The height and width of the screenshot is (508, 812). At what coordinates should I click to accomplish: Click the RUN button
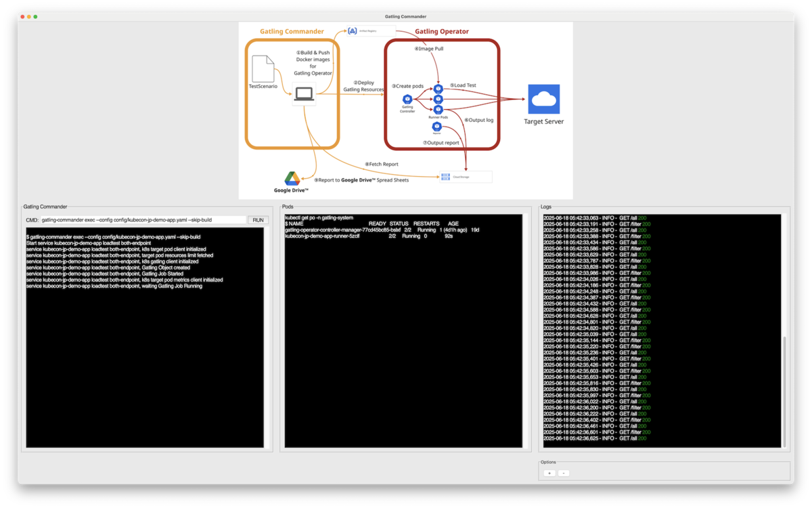tap(258, 220)
